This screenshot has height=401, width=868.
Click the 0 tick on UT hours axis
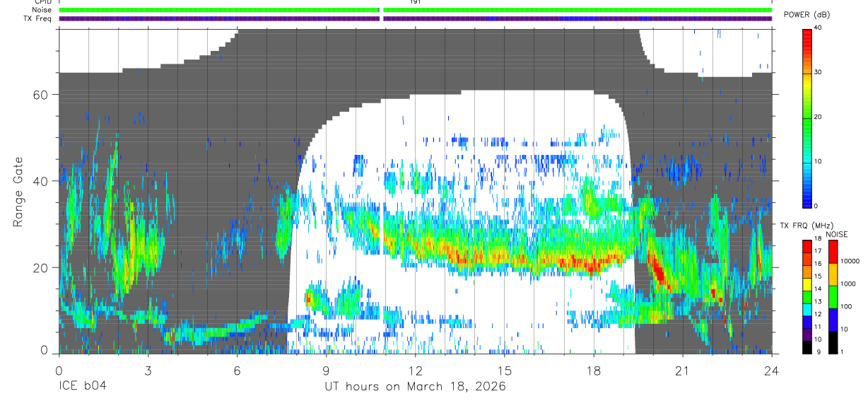[x=59, y=370]
